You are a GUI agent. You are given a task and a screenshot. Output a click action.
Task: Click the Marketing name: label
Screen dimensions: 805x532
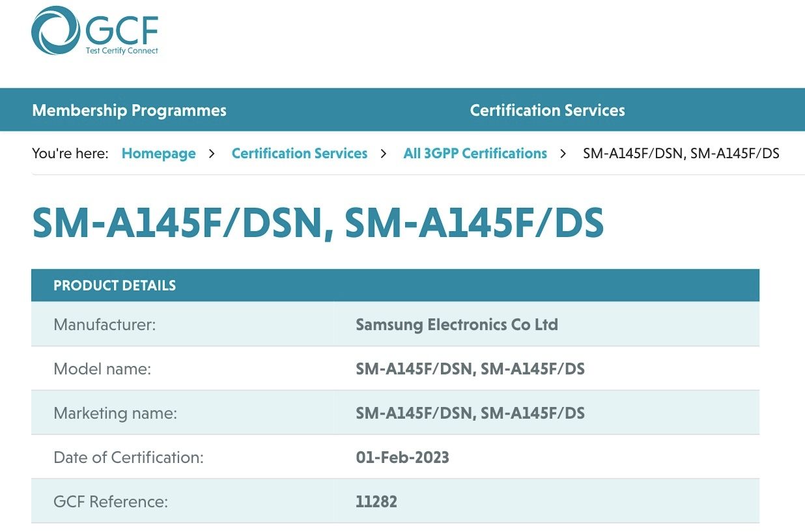coord(115,413)
